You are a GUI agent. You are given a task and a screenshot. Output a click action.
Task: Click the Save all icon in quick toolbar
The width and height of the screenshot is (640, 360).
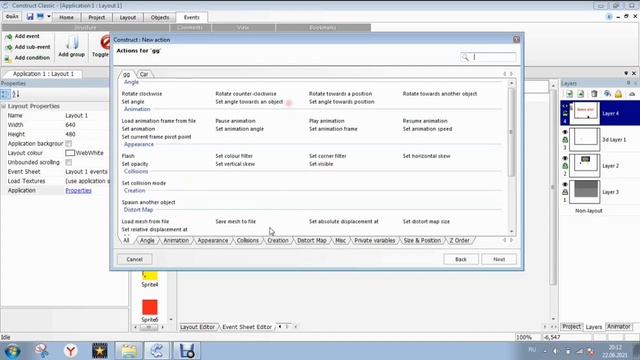coord(40,17)
